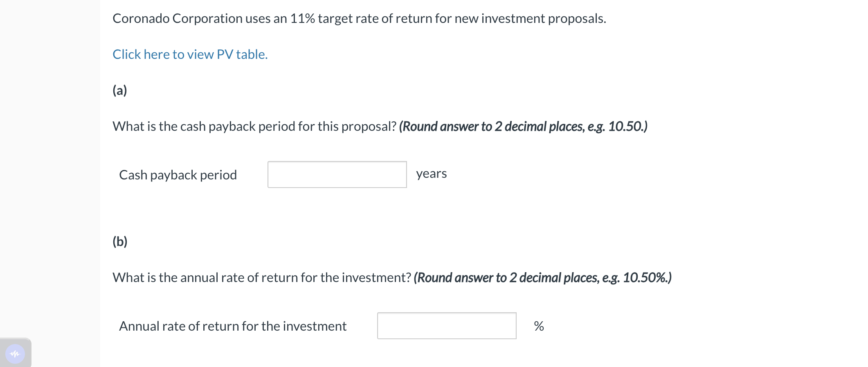Click the Cash payback period label
Viewport: 868px width, 367px height.
coord(178,175)
